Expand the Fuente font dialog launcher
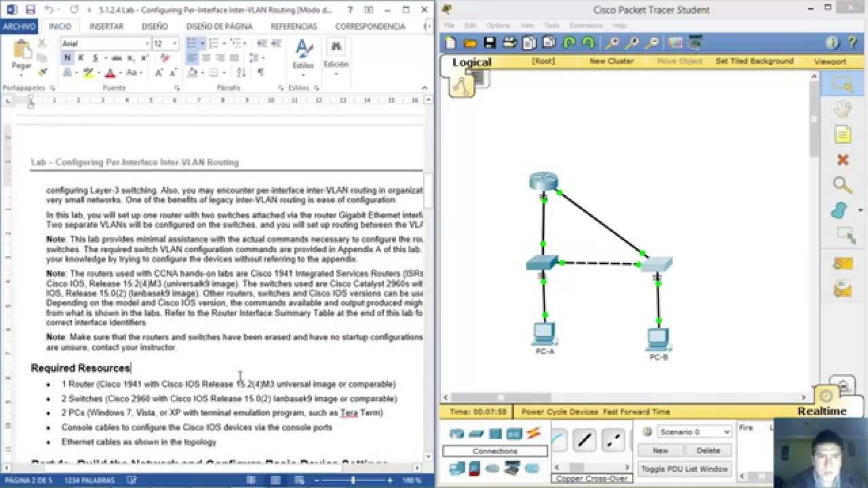Viewport: 868px width, 488px height. pyautogui.click(x=177, y=88)
